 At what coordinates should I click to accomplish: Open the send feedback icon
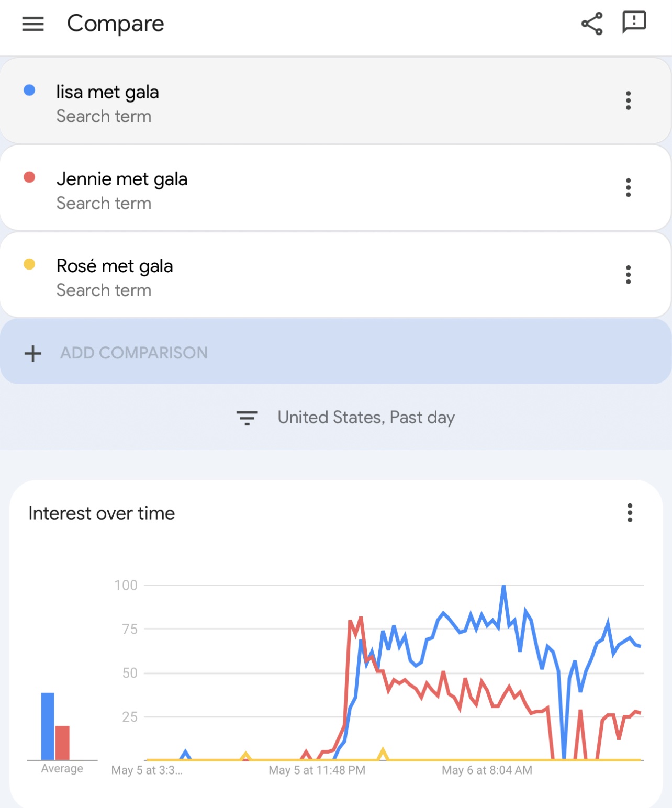pos(634,23)
